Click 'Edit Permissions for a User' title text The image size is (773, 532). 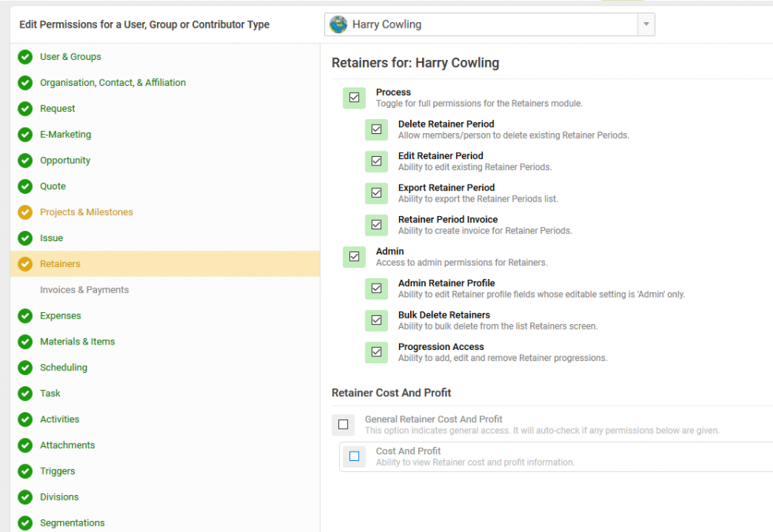(144, 24)
